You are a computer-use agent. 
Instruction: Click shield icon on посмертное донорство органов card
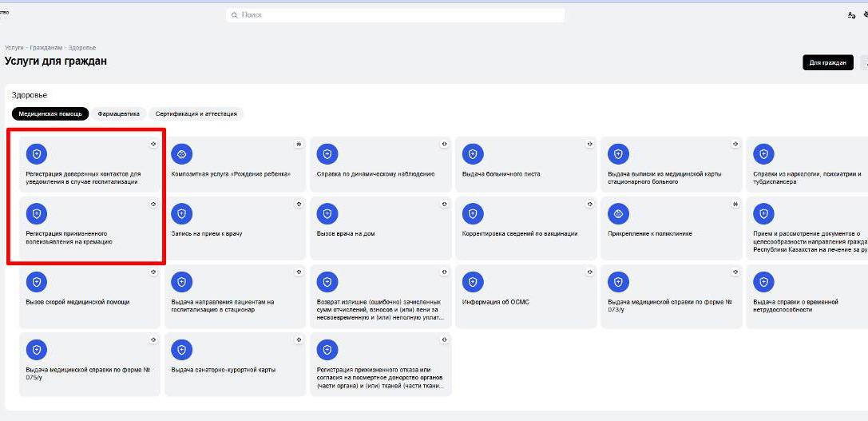tap(327, 350)
